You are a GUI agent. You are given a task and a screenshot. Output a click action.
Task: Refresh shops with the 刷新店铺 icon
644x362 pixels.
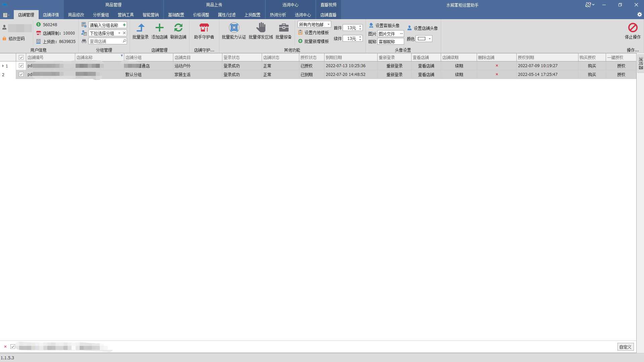click(178, 28)
